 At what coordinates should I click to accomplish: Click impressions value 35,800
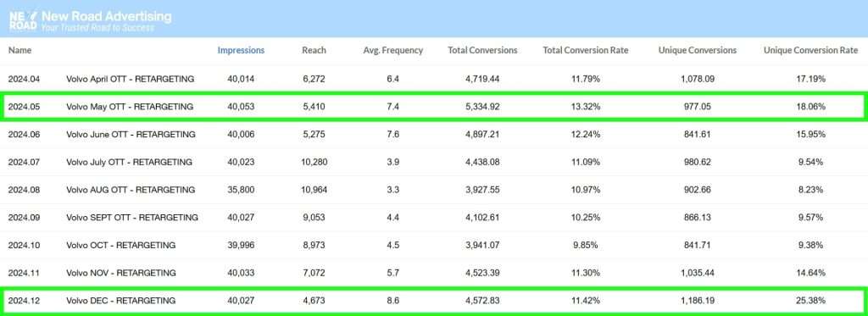tap(241, 190)
